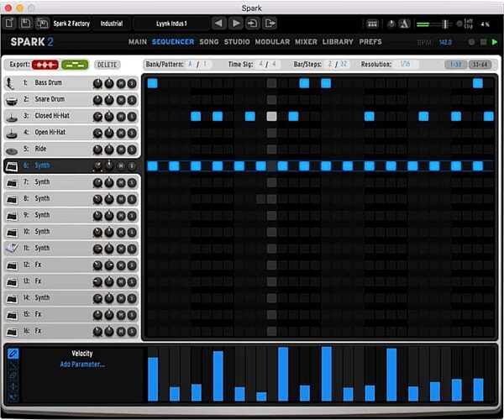Change the Bank letter A
The image size is (504, 420).
coord(191,65)
